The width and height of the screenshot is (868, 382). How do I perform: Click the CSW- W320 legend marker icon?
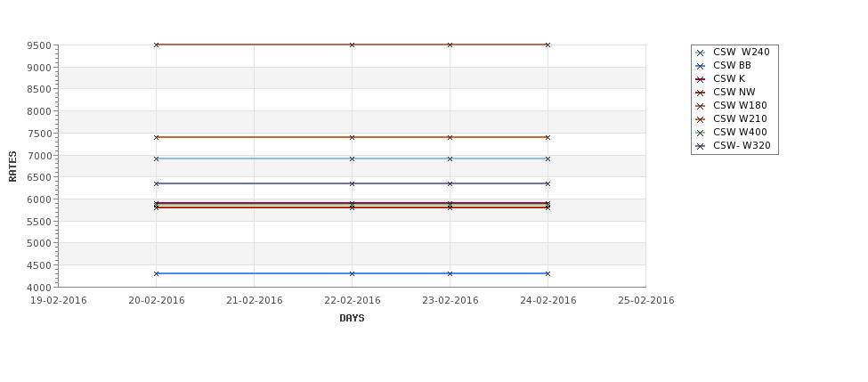coord(701,146)
